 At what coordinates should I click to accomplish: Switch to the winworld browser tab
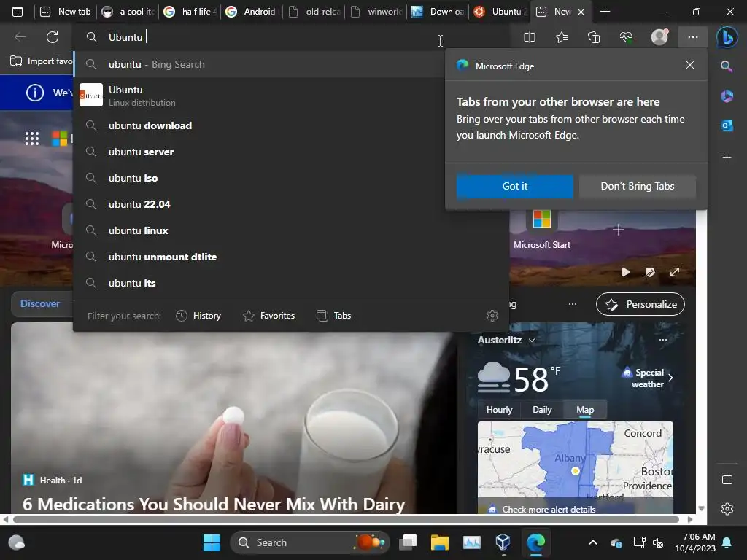tap(376, 12)
